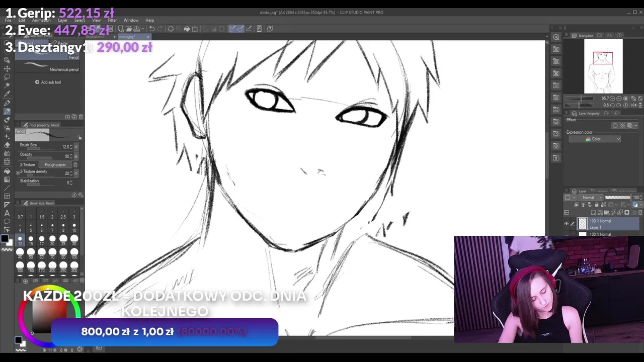This screenshot has width=644, height=362.
Task: Select the Pen tool in toolbar
Action: click(x=7, y=102)
